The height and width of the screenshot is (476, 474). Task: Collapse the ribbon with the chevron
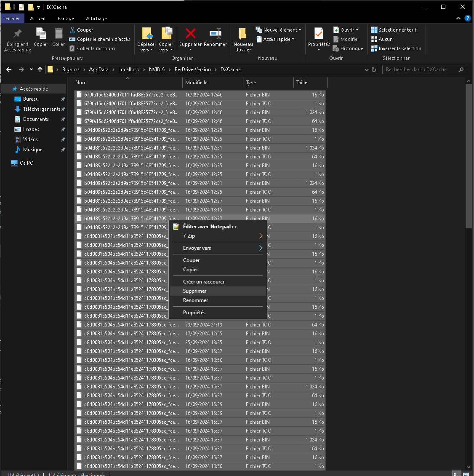click(x=458, y=18)
